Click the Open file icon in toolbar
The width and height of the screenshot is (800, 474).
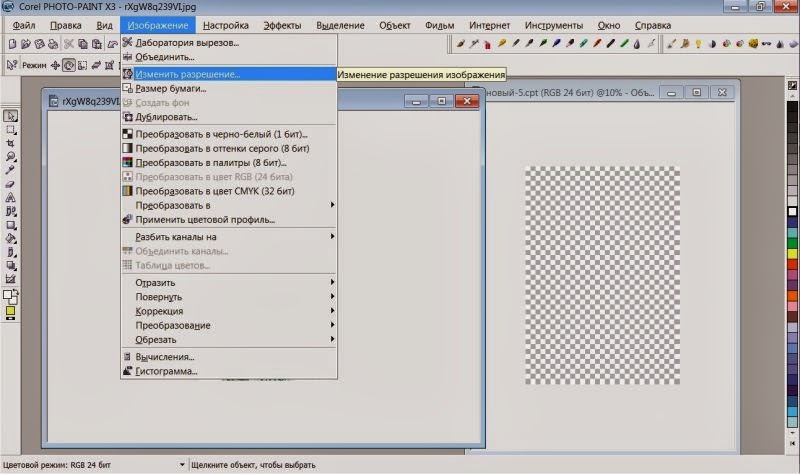click(26, 44)
